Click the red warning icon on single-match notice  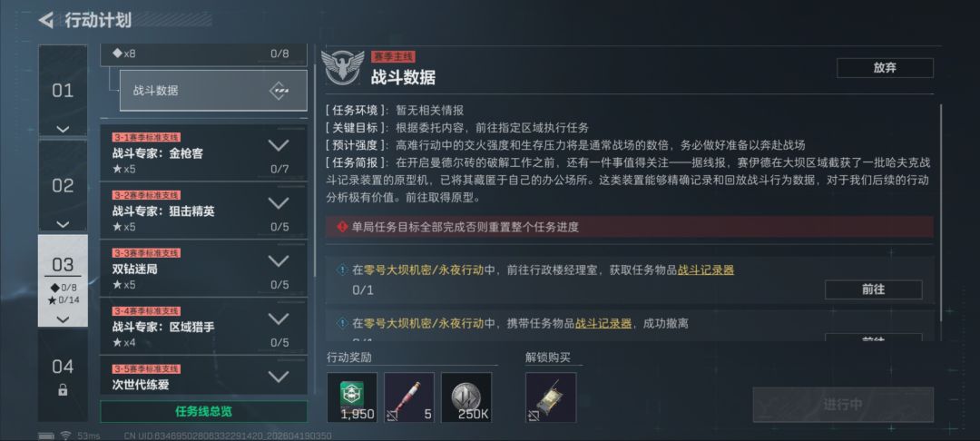click(342, 227)
